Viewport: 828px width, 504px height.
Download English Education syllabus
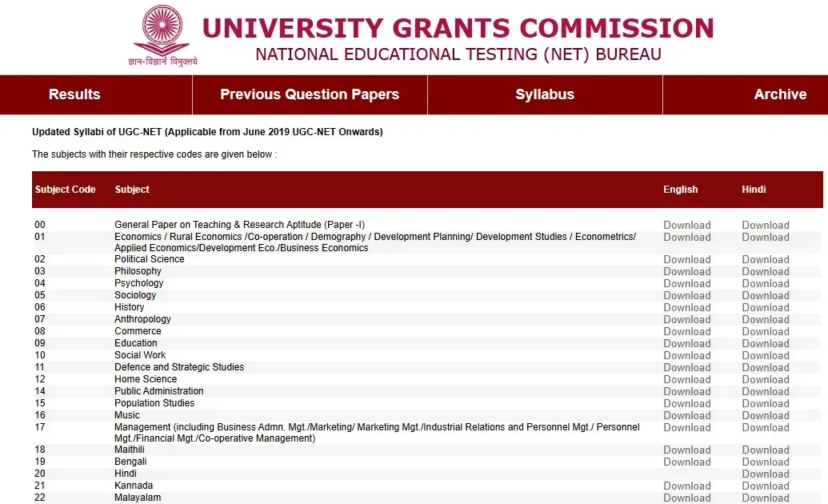tap(687, 343)
